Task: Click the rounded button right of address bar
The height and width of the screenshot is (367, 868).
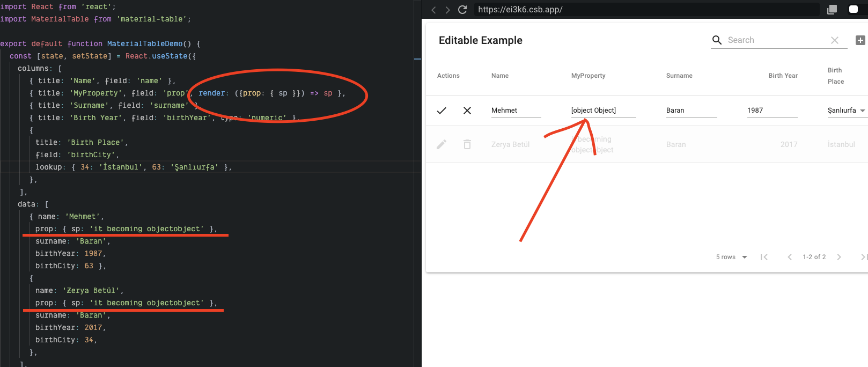Action: point(854,10)
